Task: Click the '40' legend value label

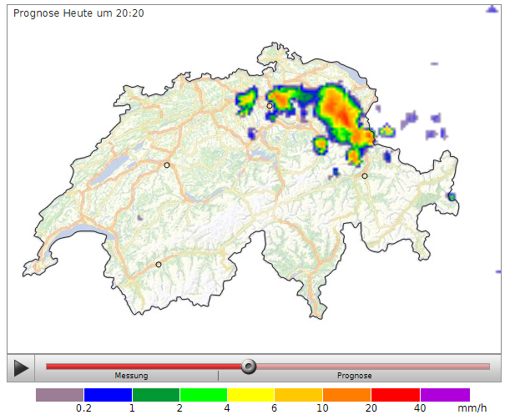Action: 420,408
